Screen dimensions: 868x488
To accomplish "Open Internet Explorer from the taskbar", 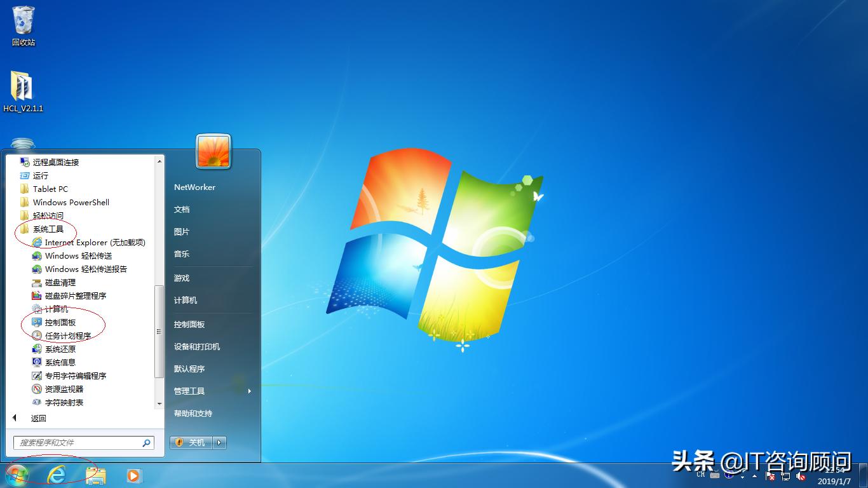I will (x=57, y=475).
